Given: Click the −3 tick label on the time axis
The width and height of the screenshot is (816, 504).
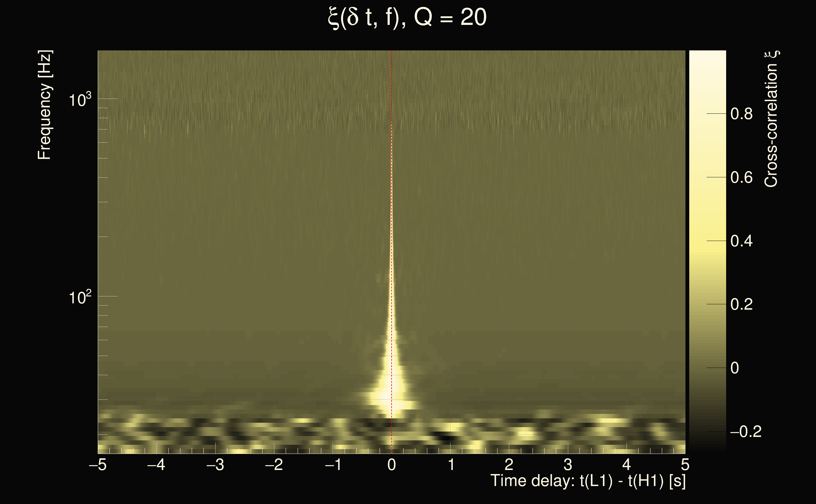Looking at the screenshot, I should 215,465.
